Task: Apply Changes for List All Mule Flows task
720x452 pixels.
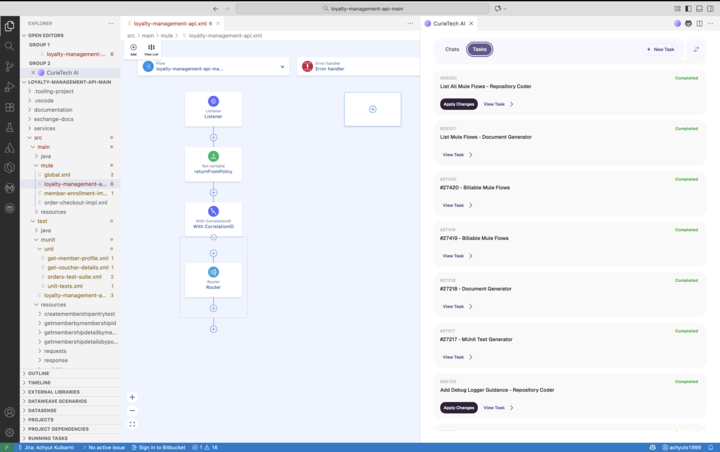Action: click(x=459, y=104)
